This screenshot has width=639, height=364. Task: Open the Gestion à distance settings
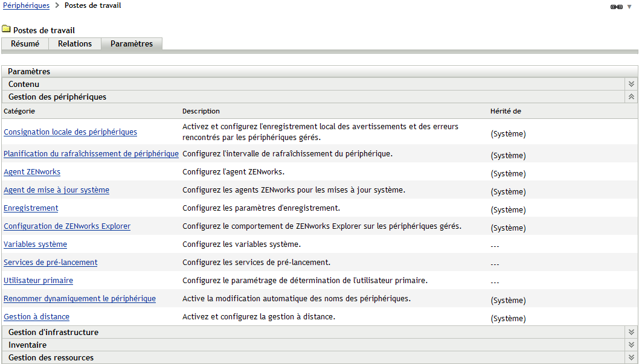(x=36, y=317)
